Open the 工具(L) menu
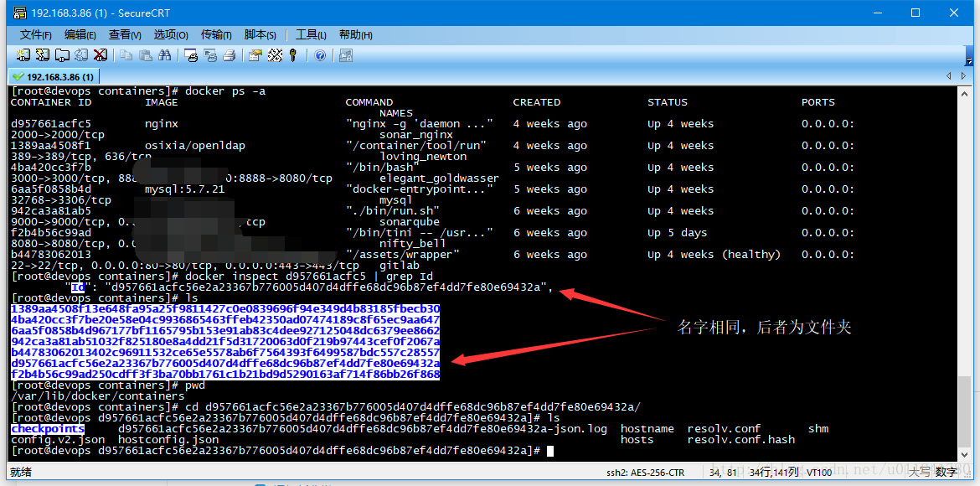The width and height of the screenshot is (980, 486). [311, 35]
